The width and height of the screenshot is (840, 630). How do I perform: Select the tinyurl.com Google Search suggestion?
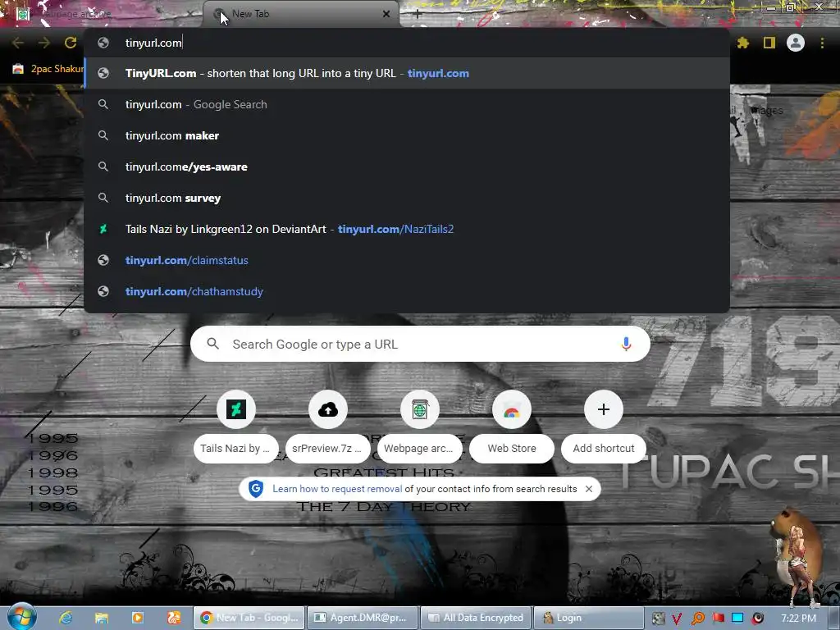click(x=407, y=104)
